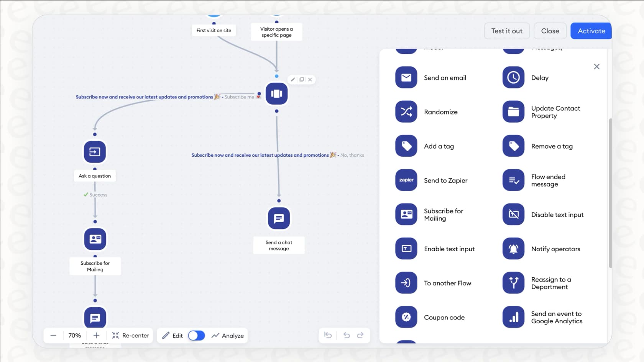
Task: Close the actions panel with X
Action: 596,67
